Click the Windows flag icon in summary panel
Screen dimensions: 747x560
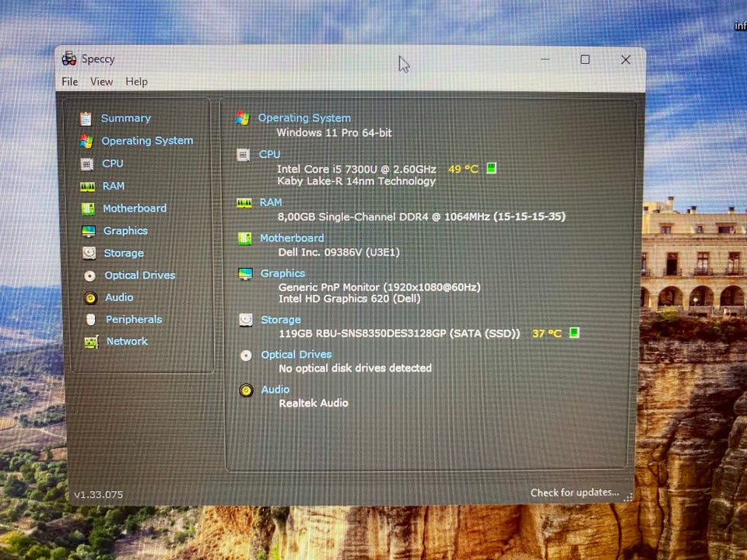tap(243, 117)
